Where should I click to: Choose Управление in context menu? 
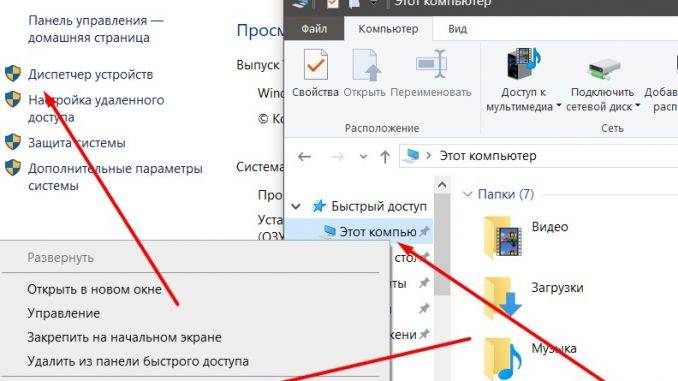tap(64, 313)
